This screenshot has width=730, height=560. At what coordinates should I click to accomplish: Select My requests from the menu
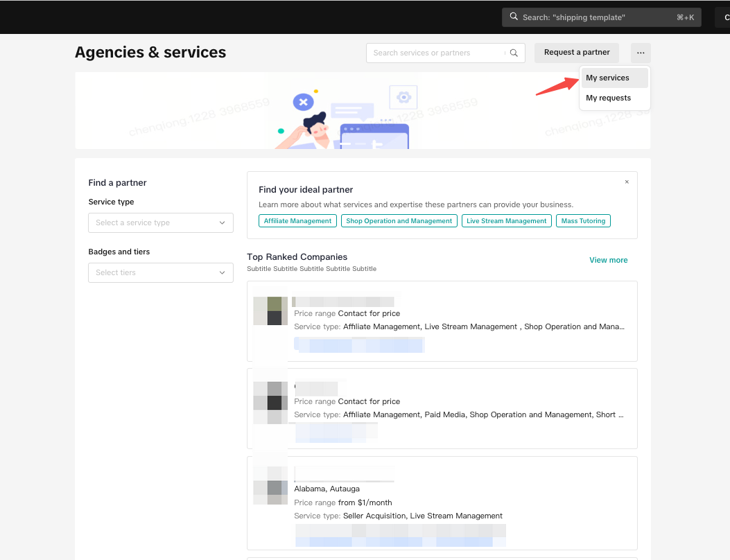[x=609, y=98]
